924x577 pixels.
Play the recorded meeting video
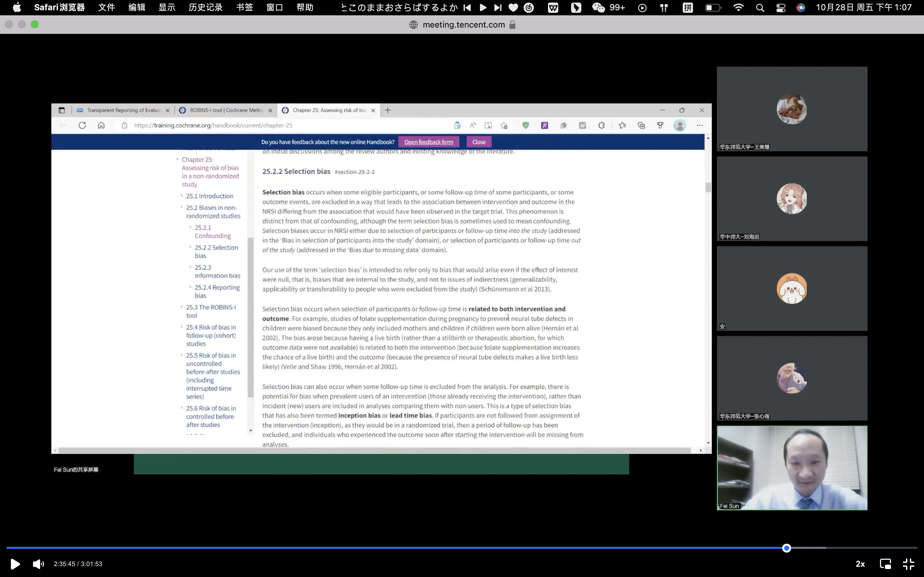(15, 564)
